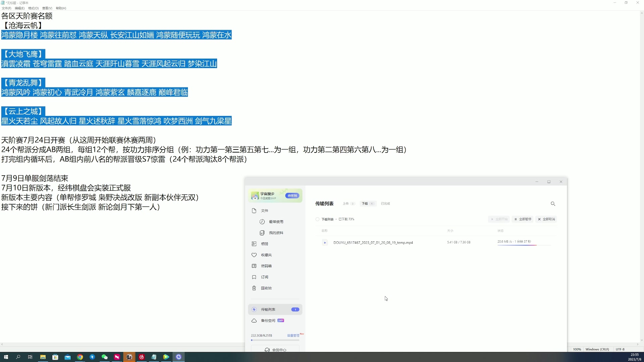The width and height of the screenshot is (644, 362).
Task: Open the 收藏夹 (favorites) in sidebar
Action: pyautogui.click(x=266, y=255)
